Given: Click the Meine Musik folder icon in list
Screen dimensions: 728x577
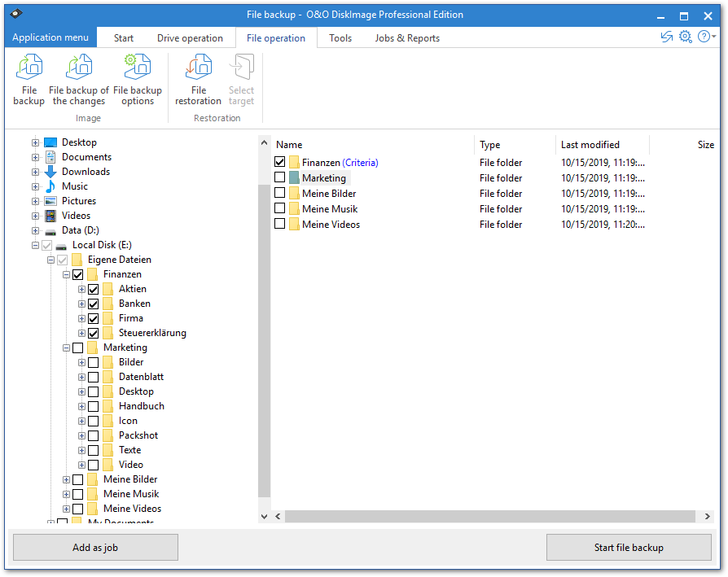Looking at the screenshot, I should point(294,208).
